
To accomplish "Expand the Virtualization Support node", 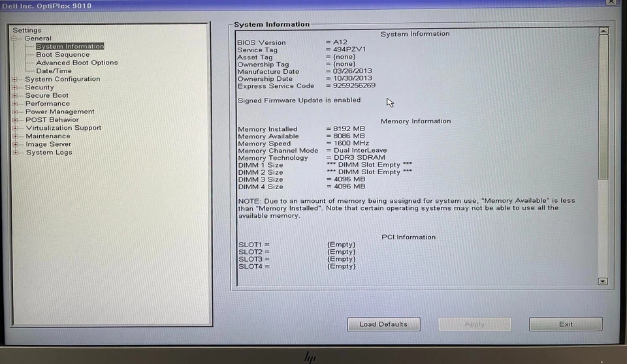I will click(x=15, y=129).
